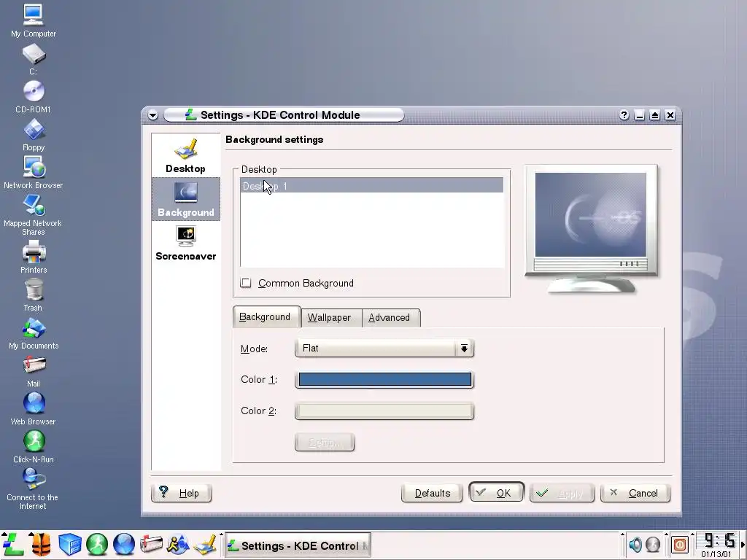
Task: Click the title bar question mark button
Action: coord(624,115)
